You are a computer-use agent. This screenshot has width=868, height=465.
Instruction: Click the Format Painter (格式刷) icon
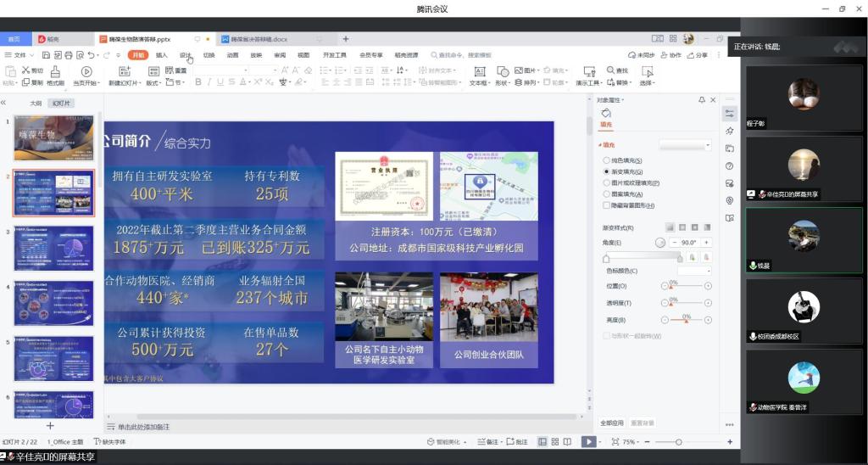55,71
